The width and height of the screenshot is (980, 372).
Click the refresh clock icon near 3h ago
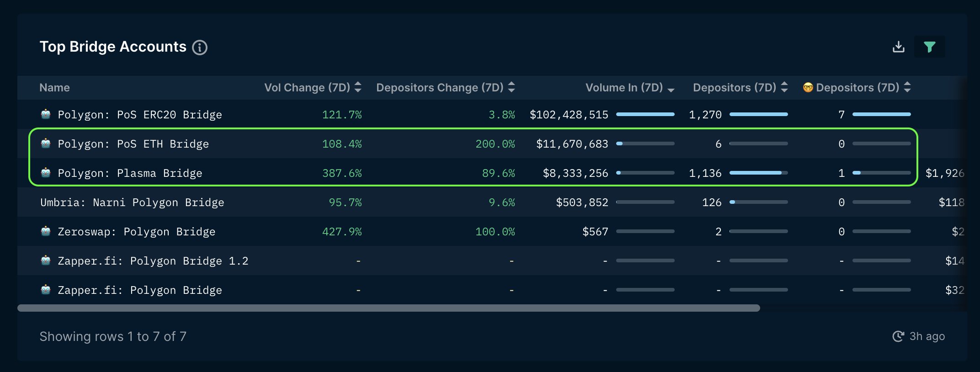click(x=898, y=336)
